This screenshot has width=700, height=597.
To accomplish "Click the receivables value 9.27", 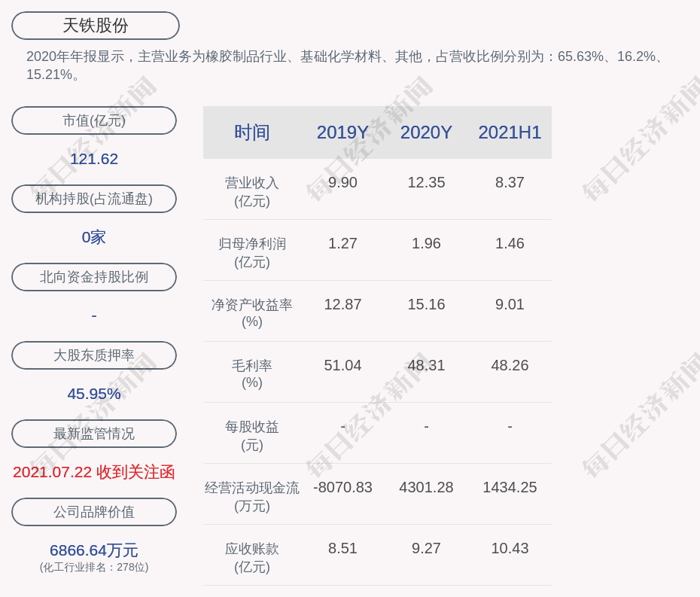I will coord(426,548).
